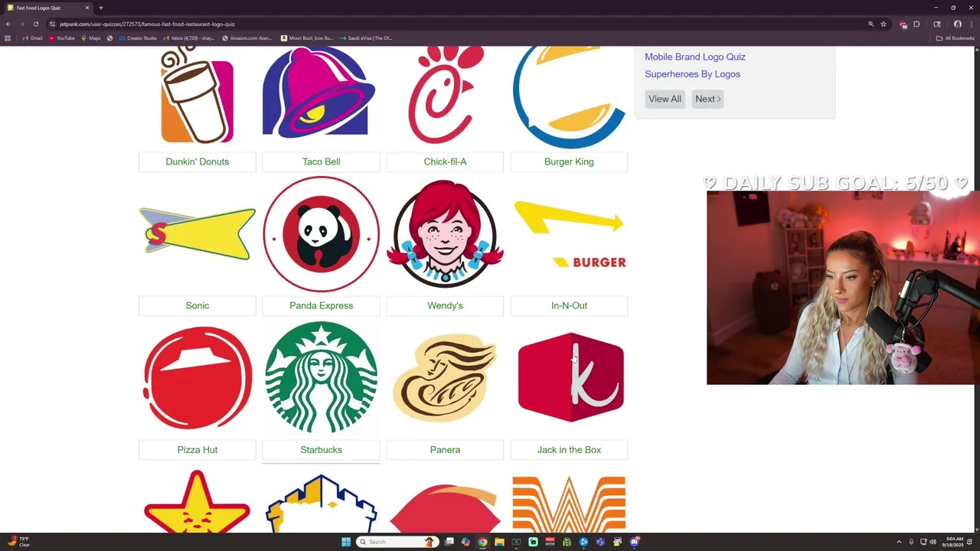Open the Chrome three-dot menu

(x=970, y=24)
